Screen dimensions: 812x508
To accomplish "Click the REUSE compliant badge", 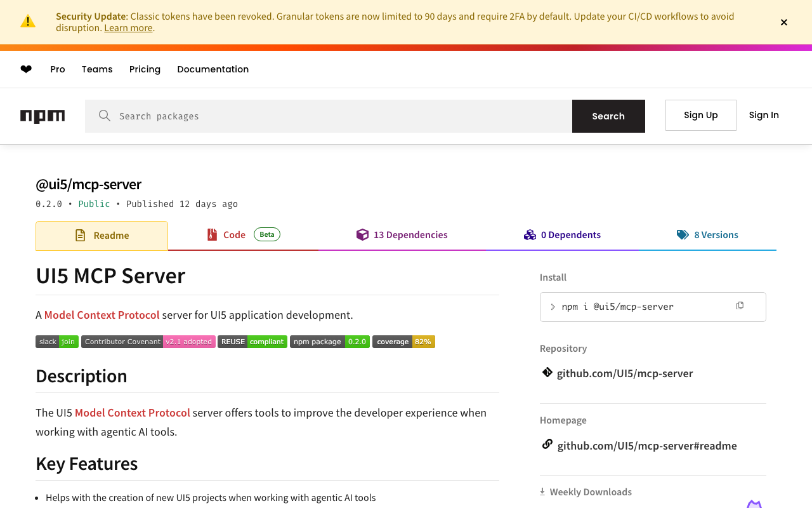I will click(252, 342).
